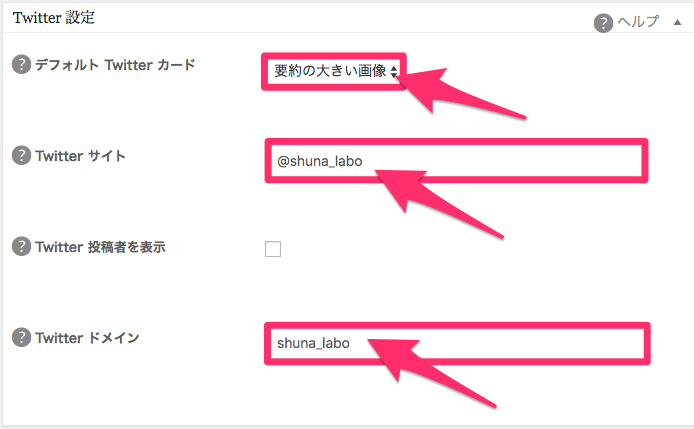Click the Twitter 設定 panel title
This screenshot has width=694, height=429.
[x=54, y=18]
